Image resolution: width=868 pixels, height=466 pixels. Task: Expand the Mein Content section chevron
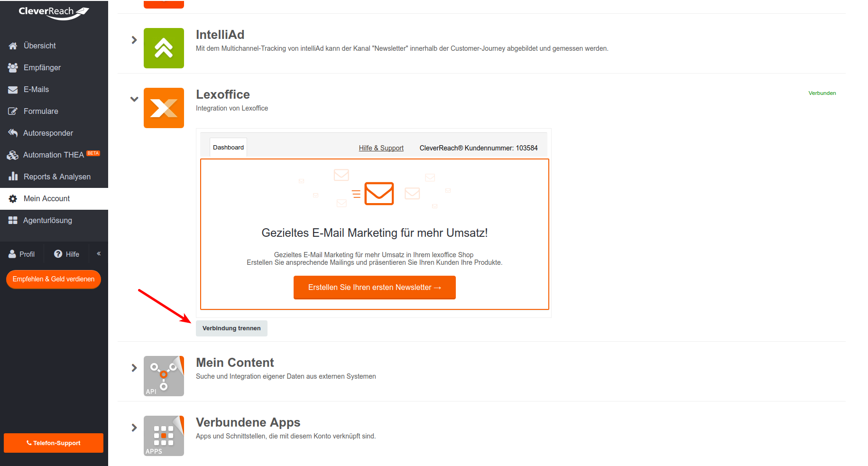tap(134, 368)
